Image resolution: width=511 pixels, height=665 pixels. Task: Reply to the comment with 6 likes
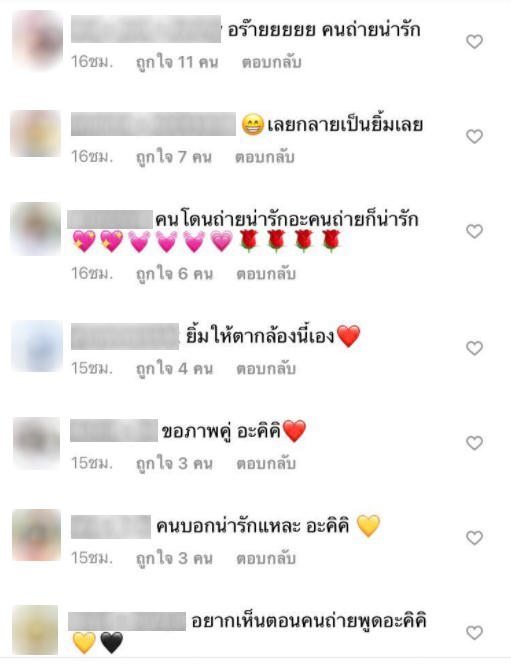pos(266,274)
